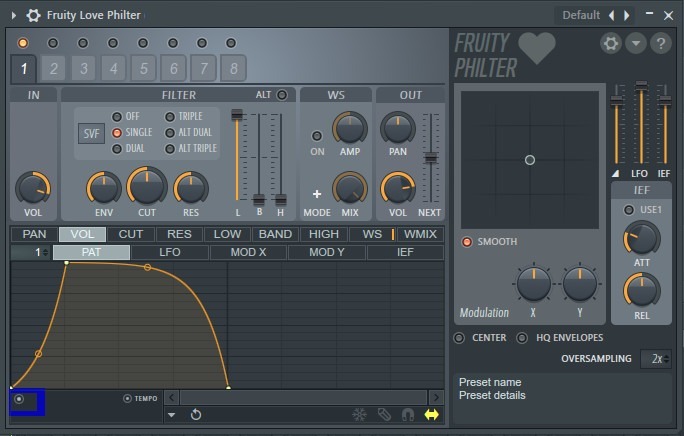Enable the envelope LED at bottom left
The width and height of the screenshot is (684, 436).
click(19, 399)
